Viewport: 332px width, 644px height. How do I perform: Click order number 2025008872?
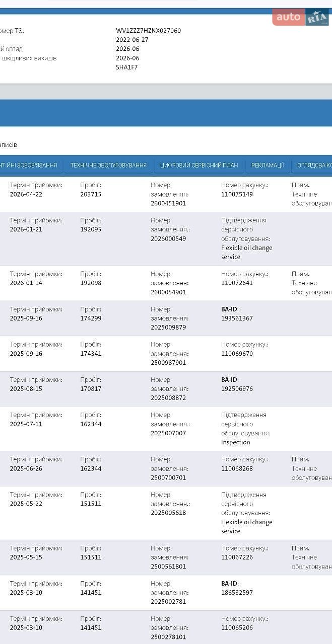(168, 398)
